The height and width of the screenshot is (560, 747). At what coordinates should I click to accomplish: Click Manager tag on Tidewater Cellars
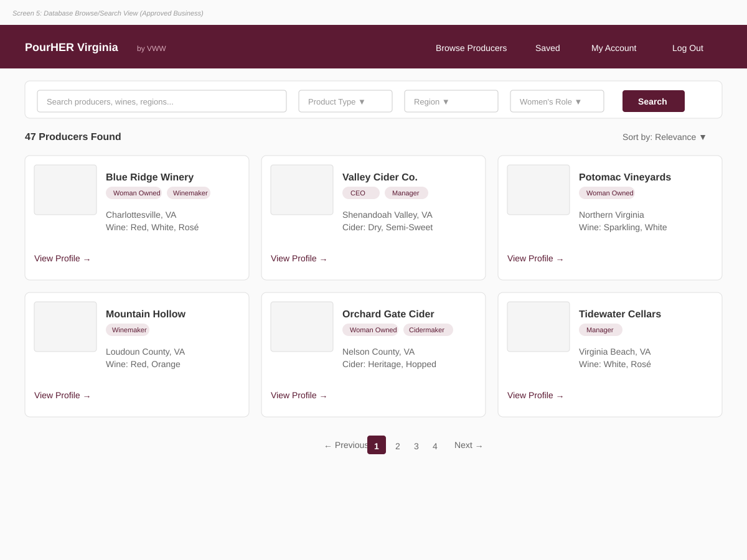(601, 330)
